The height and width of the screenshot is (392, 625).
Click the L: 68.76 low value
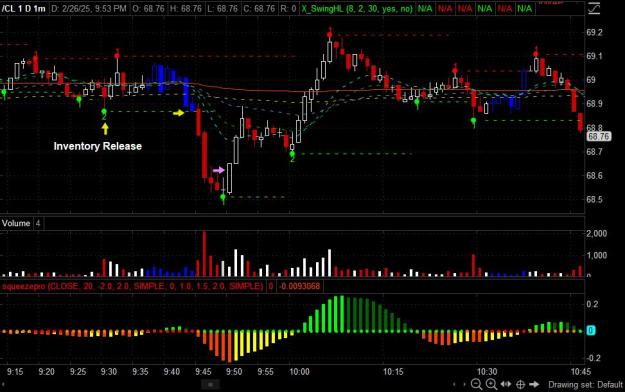[223, 8]
